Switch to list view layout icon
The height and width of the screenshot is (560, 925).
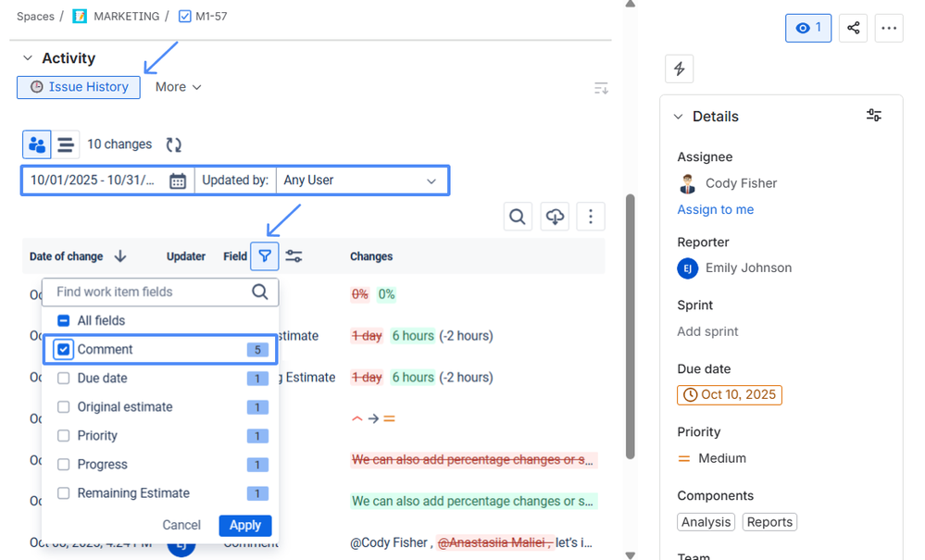[x=66, y=144]
